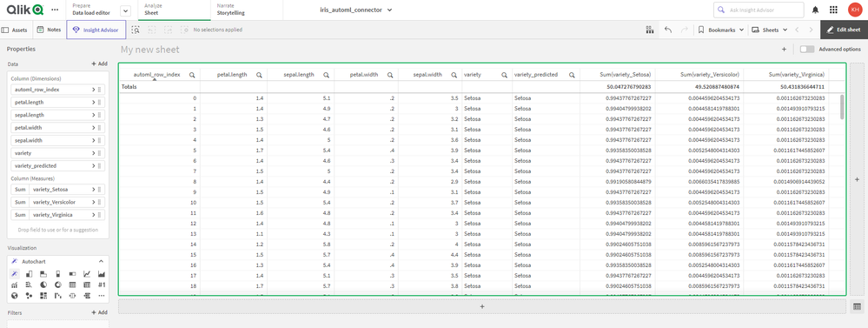Image resolution: width=868 pixels, height=328 pixels.
Task: Choose the donut chart visualization icon
Action: click(x=58, y=284)
